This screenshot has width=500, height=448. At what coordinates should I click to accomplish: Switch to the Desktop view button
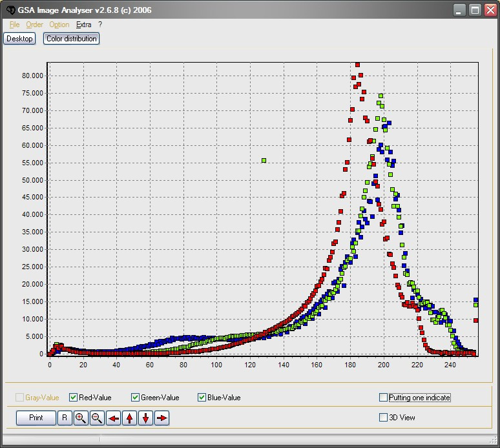pos(19,39)
